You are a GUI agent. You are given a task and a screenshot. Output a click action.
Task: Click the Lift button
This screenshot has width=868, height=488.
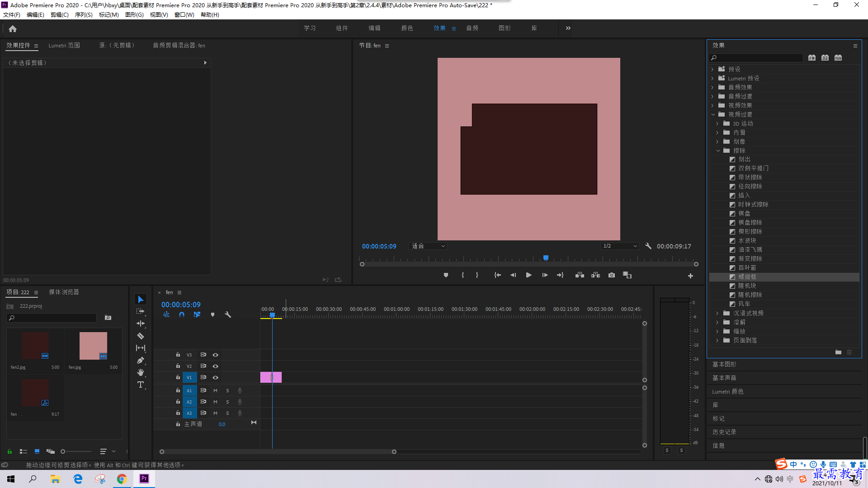[x=580, y=275]
